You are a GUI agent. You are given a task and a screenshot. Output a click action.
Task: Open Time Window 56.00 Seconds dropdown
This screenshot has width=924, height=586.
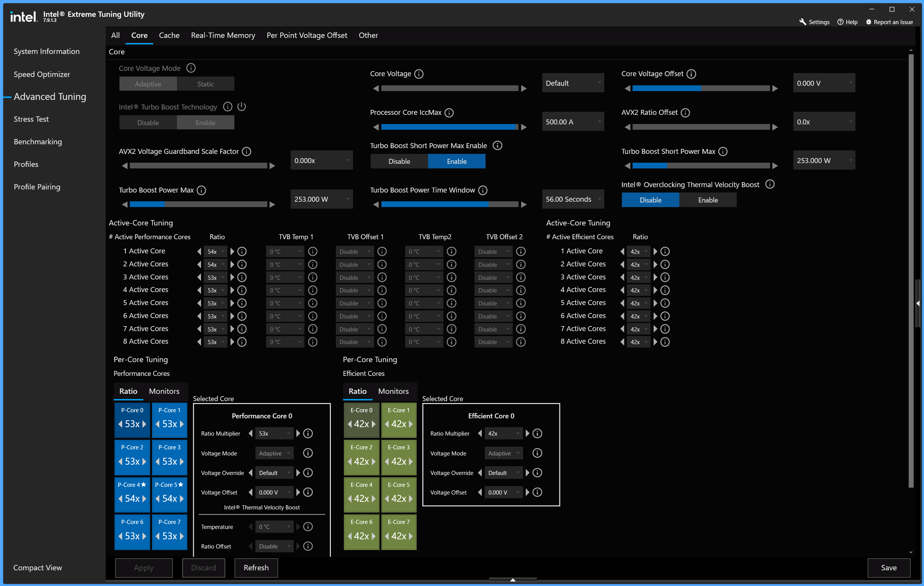point(573,199)
